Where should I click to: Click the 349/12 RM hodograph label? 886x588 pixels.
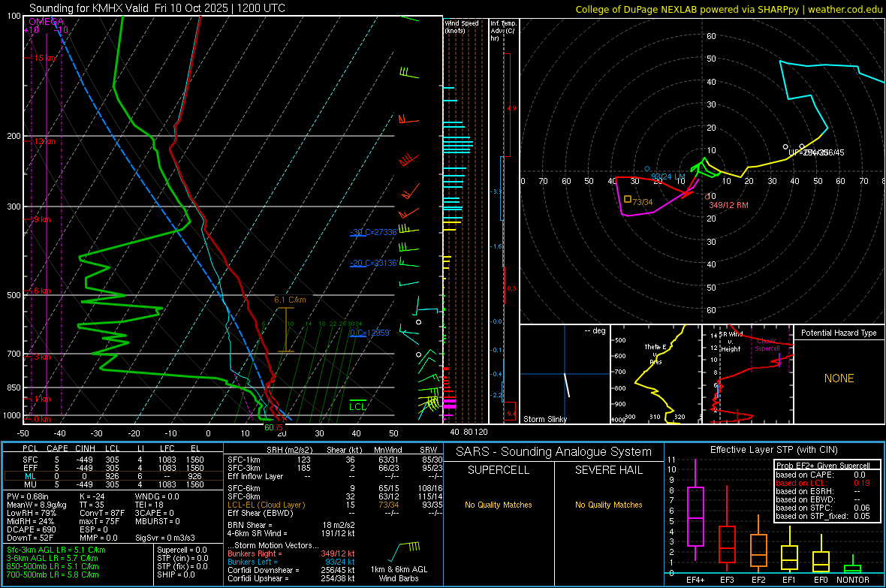point(728,205)
